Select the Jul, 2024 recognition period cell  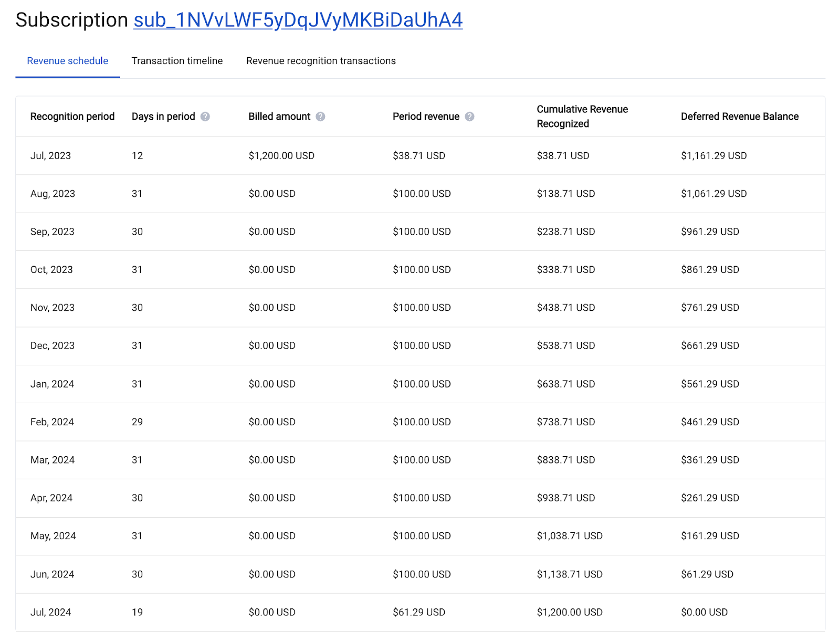50,612
